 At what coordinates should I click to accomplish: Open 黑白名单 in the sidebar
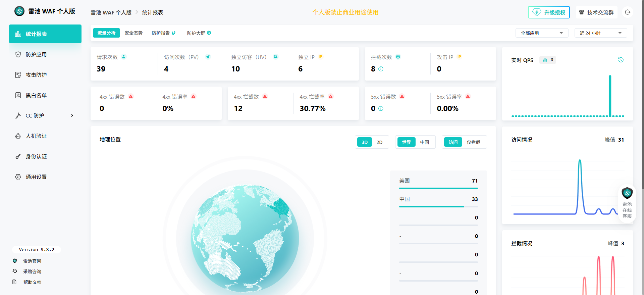click(36, 95)
